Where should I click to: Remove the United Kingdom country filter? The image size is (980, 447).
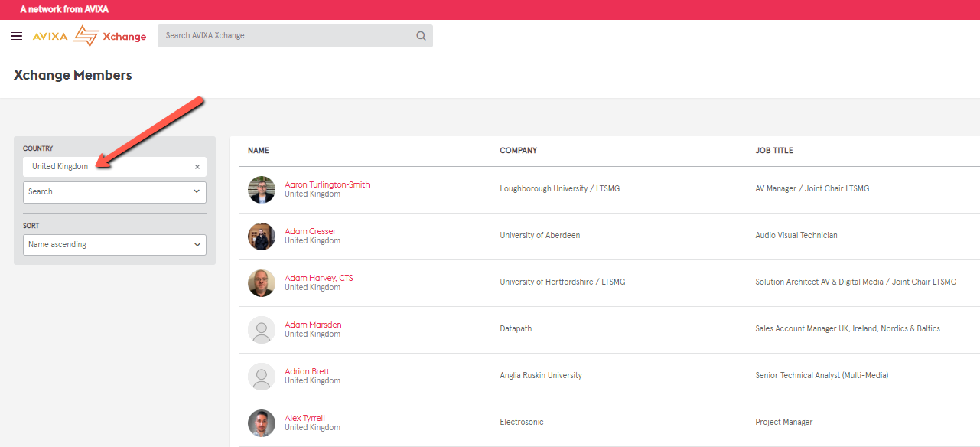click(197, 167)
